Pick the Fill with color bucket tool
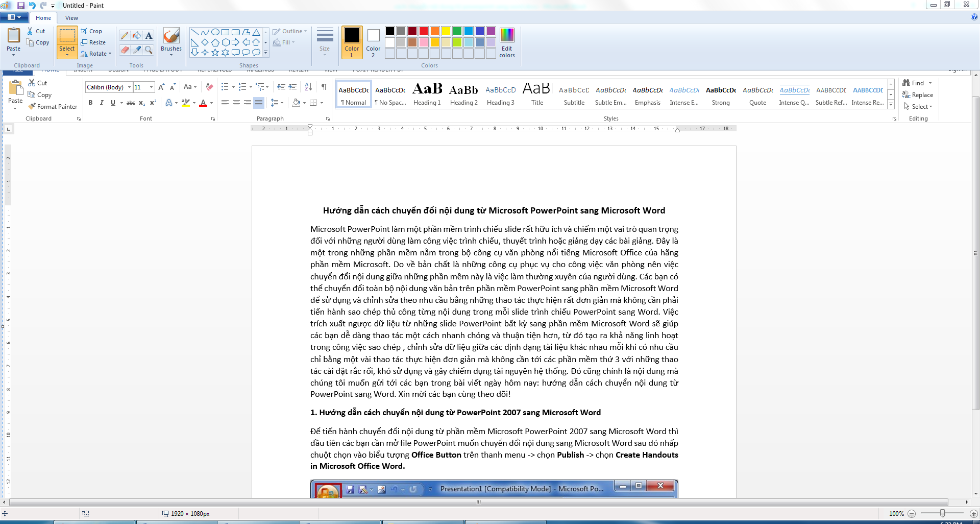 tap(137, 36)
